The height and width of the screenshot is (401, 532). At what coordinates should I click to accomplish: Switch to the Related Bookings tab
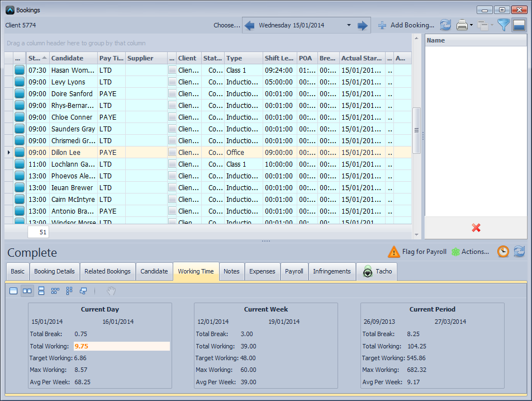click(x=107, y=271)
